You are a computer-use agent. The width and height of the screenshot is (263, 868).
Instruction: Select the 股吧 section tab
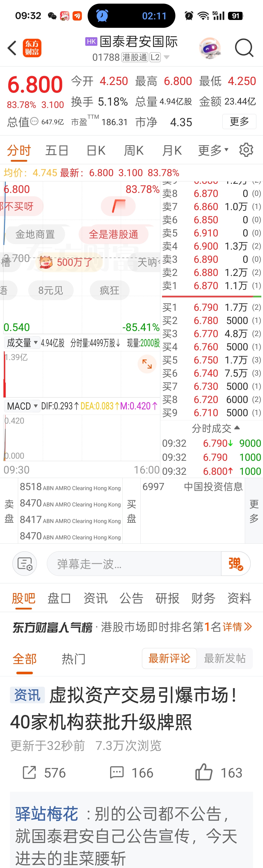(24, 598)
